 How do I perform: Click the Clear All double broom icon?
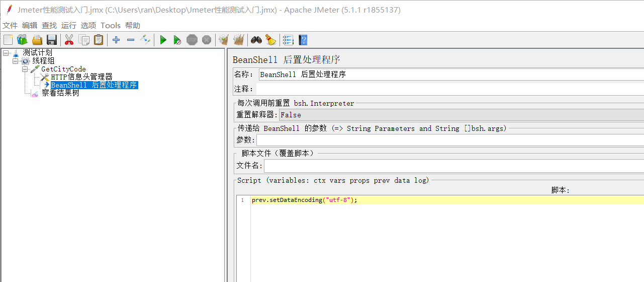point(239,40)
